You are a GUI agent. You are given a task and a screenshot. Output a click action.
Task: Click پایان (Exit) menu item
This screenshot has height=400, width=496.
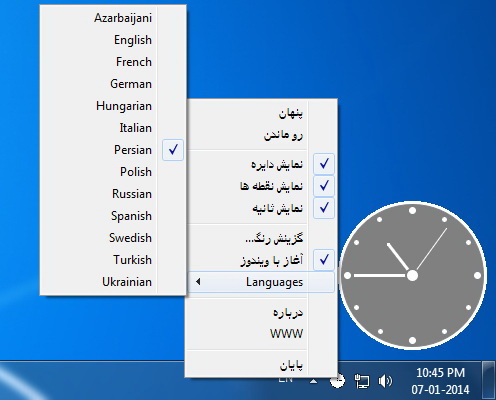261,365
